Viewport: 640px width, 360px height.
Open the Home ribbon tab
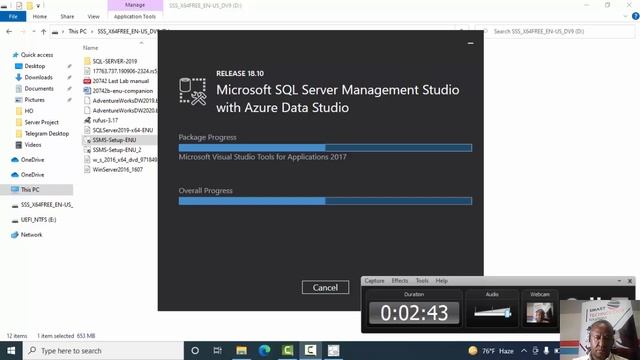pyautogui.click(x=40, y=16)
